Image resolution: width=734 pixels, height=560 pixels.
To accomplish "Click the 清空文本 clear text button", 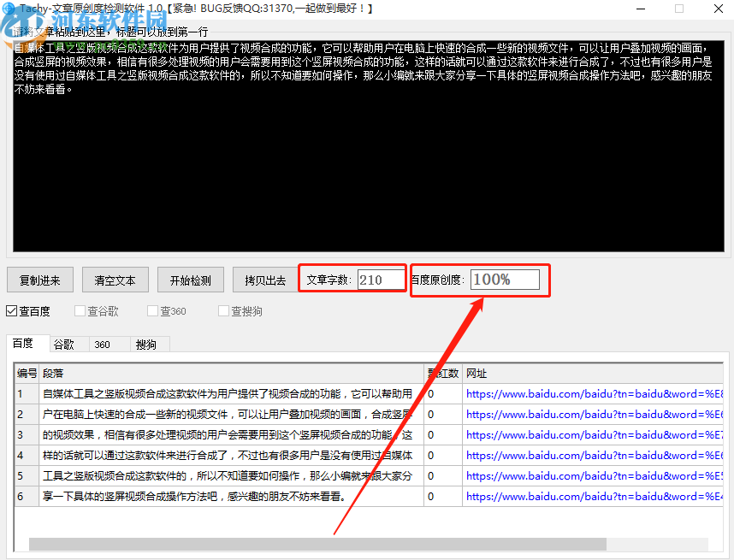I will pos(115,280).
